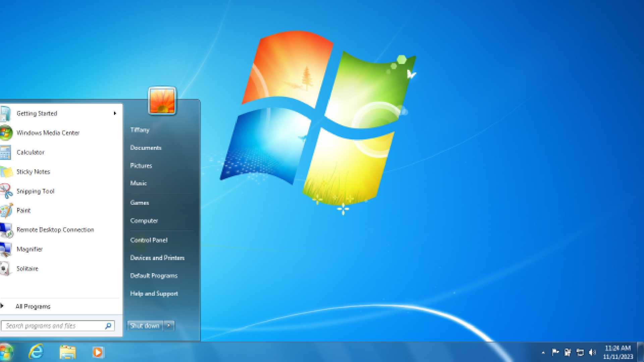The width and height of the screenshot is (644, 362).
Task: Expand All Programs
Action: (33, 306)
